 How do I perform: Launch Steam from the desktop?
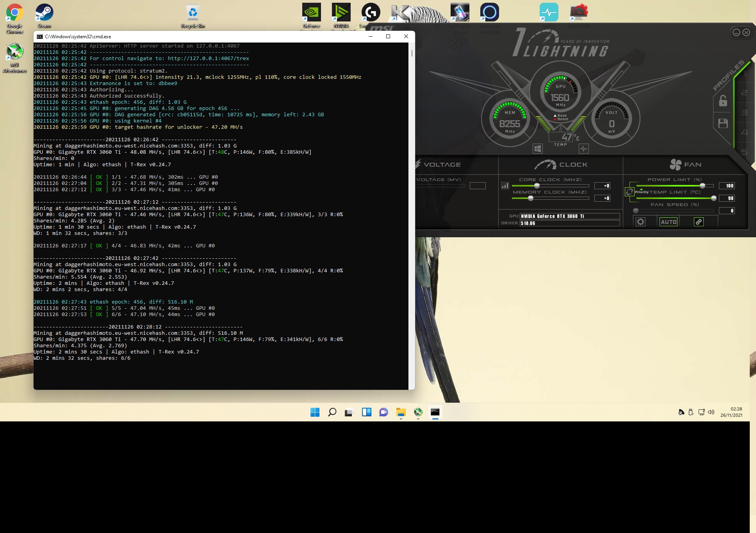point(44,12)
